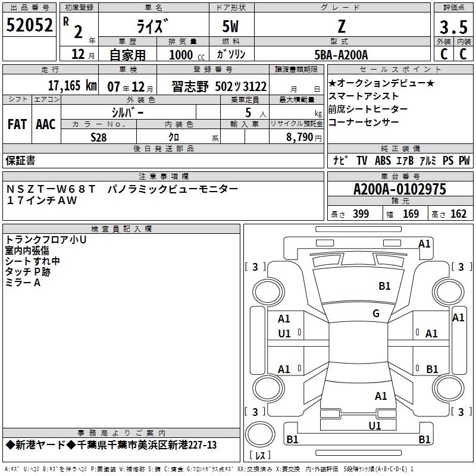The image size is (476, 476).
Task: Click B1 mark on the hood
Action: click(384, 286)
